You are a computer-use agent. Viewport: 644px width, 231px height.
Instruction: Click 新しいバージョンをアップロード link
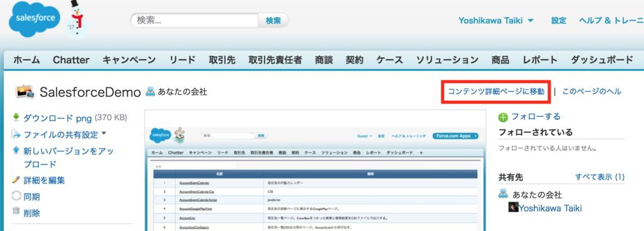pos(69,158)
